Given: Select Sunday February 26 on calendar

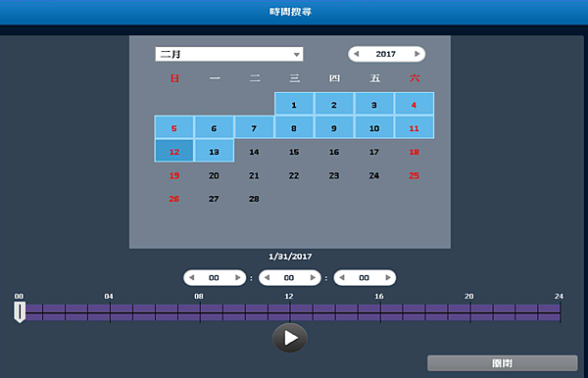Looking at the screenshot, I should coord(174,199).
